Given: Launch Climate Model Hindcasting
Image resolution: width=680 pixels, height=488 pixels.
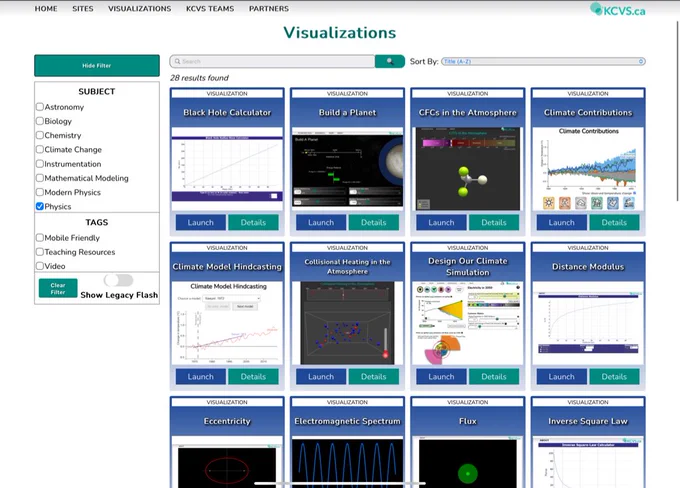Looking at the screenshot, I should [x=200, y=377].
